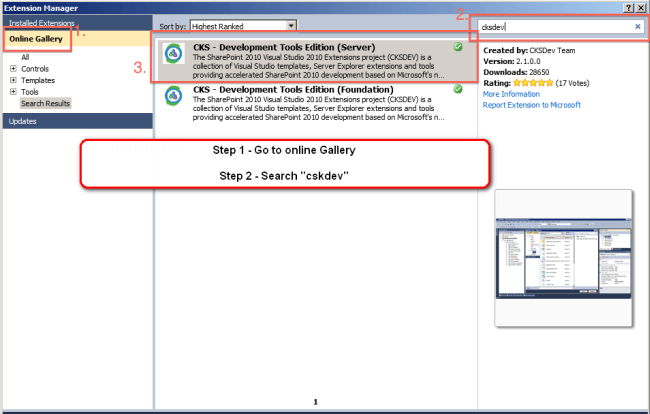
Task: Open Report Extension to Microsoft link
Action: click(x=531, y=105)
